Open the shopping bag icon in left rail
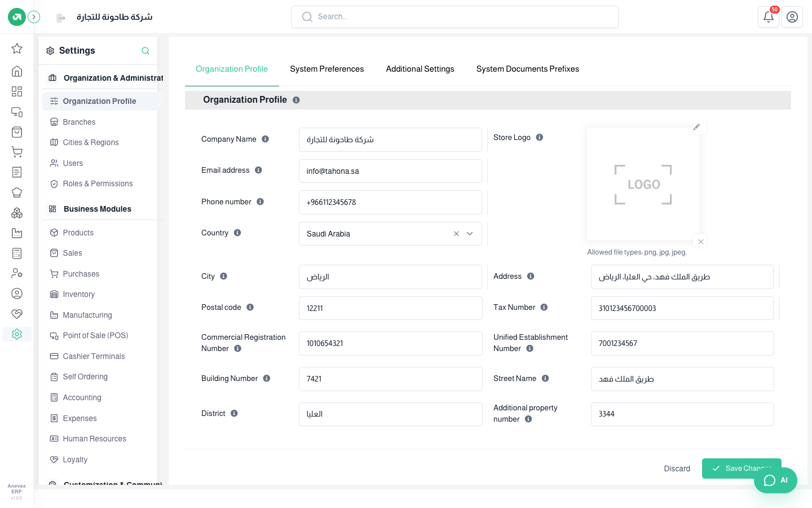The width and height of the screenshot is (812, 508). coord(17,132)
